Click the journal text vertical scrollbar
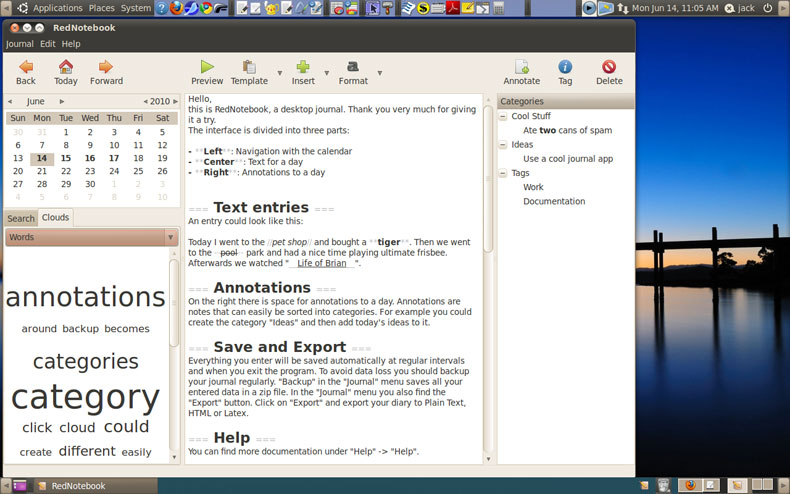 click(488, 179)
